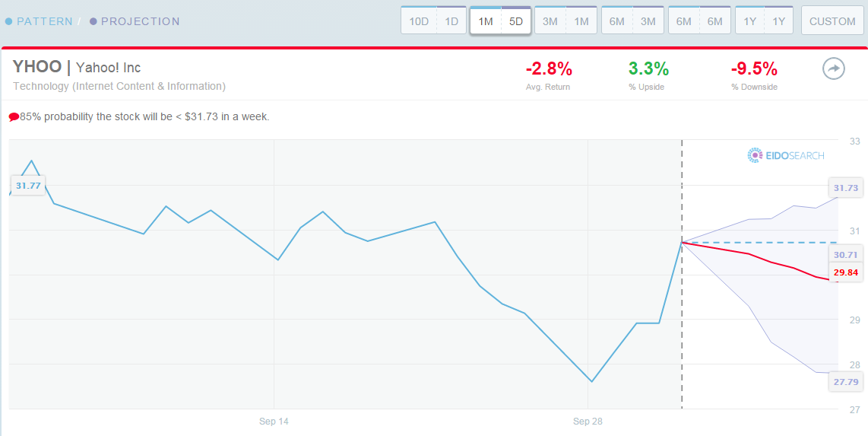Click the 31.73 upper projection label
The height and width of the screenshot is (436, 868).
[x=846, y=188]
